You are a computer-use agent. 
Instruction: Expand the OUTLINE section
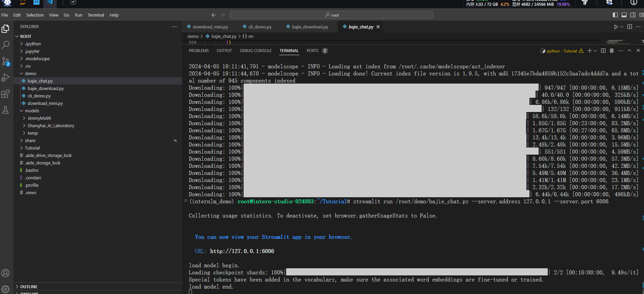pos(98,287)
